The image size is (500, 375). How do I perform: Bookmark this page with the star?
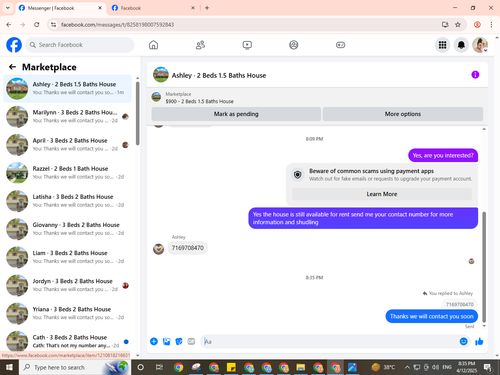458,25
